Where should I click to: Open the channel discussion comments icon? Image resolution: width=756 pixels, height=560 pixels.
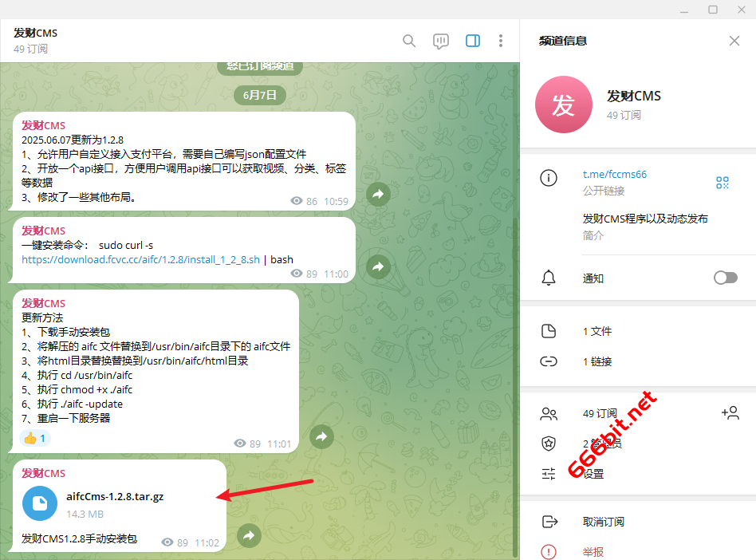441,41
